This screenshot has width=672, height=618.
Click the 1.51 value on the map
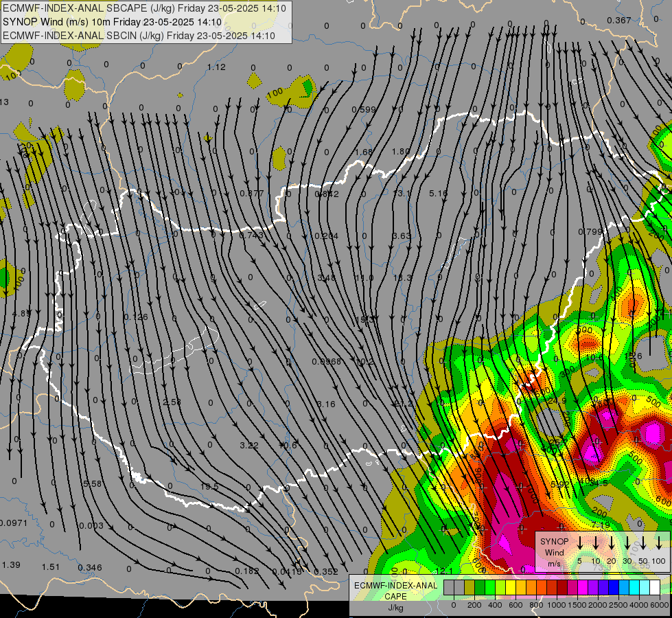pos(51,567)
